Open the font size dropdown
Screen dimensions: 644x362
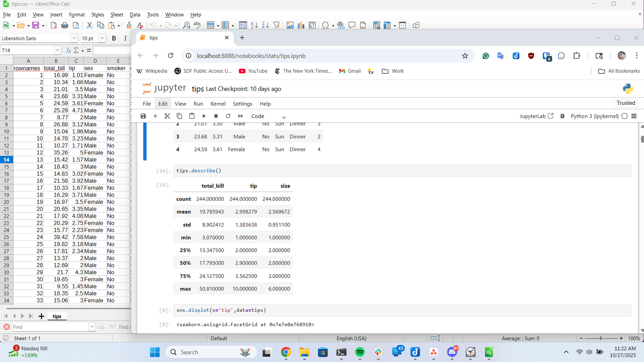coord(102,38)
